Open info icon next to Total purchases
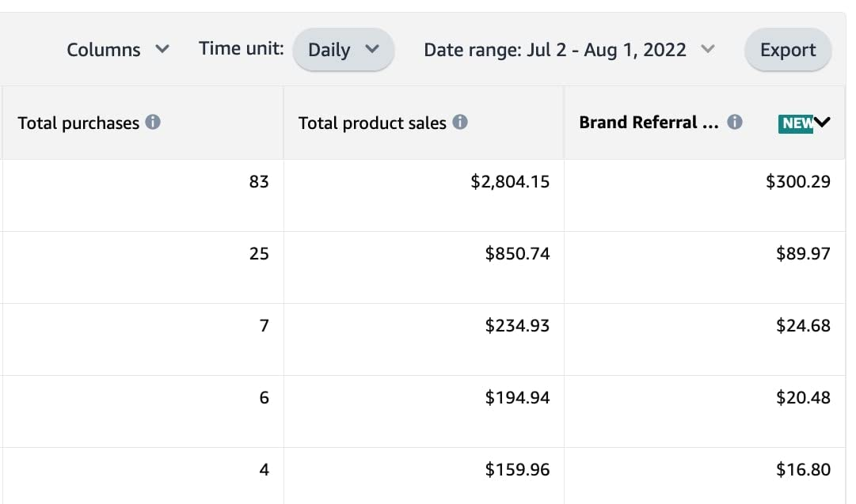 [153, 122]
